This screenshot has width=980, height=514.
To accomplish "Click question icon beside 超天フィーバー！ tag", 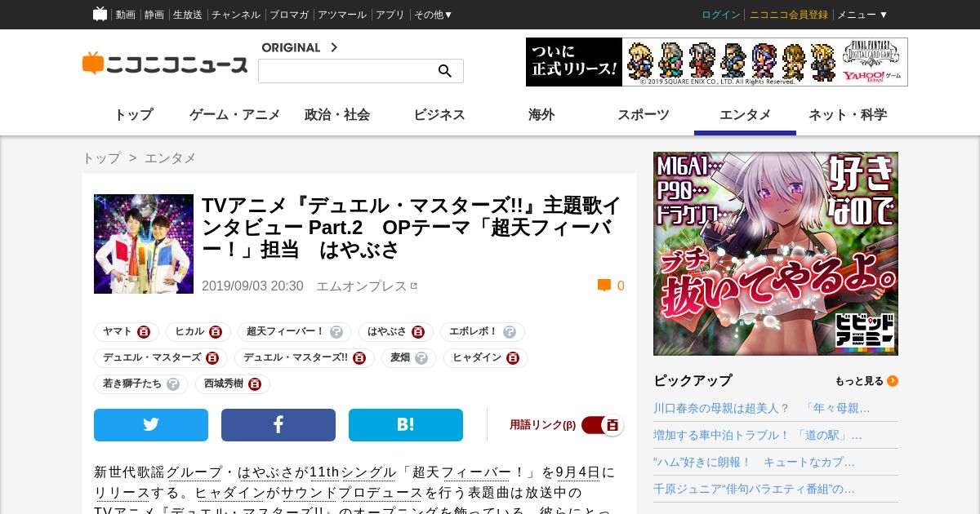I will coord(336,332).
